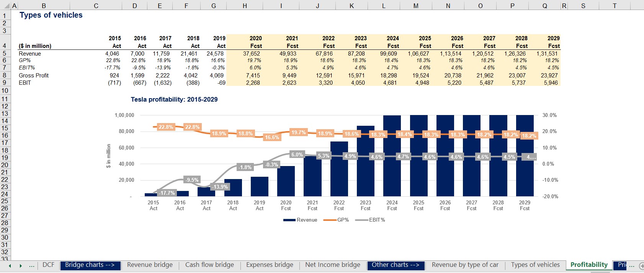Switch to the Other charts --> tab
This screenshot has height=273, width=644.
[x=396, y=265]
